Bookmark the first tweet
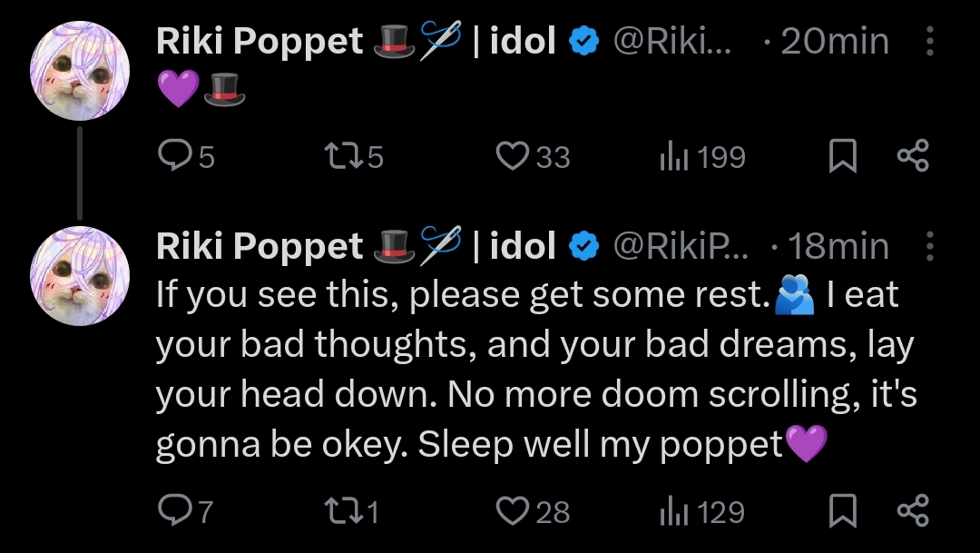Image resolution: width=980 pixels, height=553 pixels. pos(843,157)
